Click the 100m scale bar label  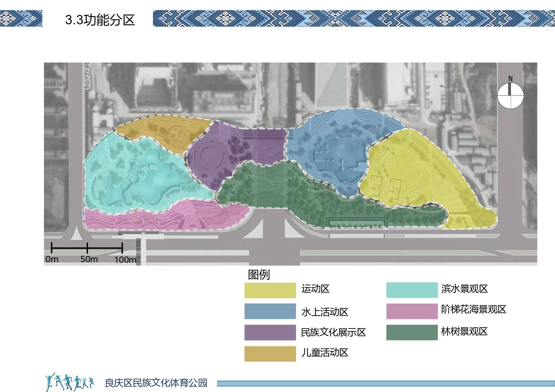(x=125, y=260)
